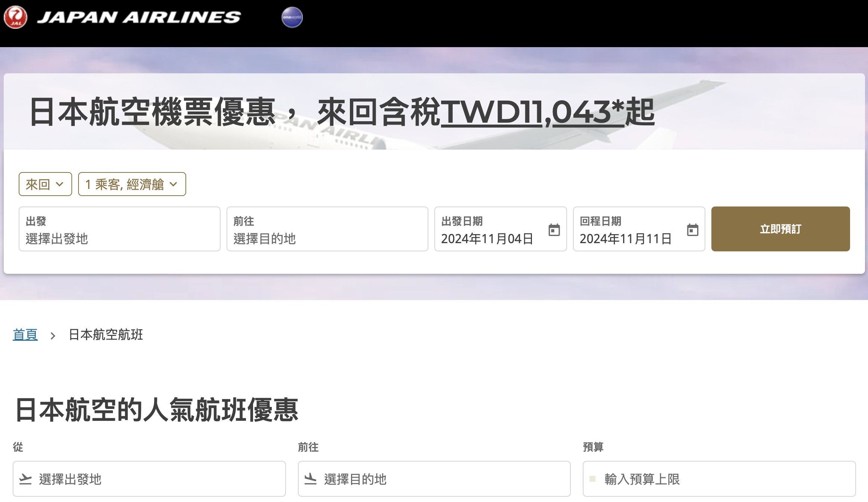Image resolution: width=868 pixels, height=502 pixels.
Task: Click the JAL red crane logo icon
Action: 16,17
